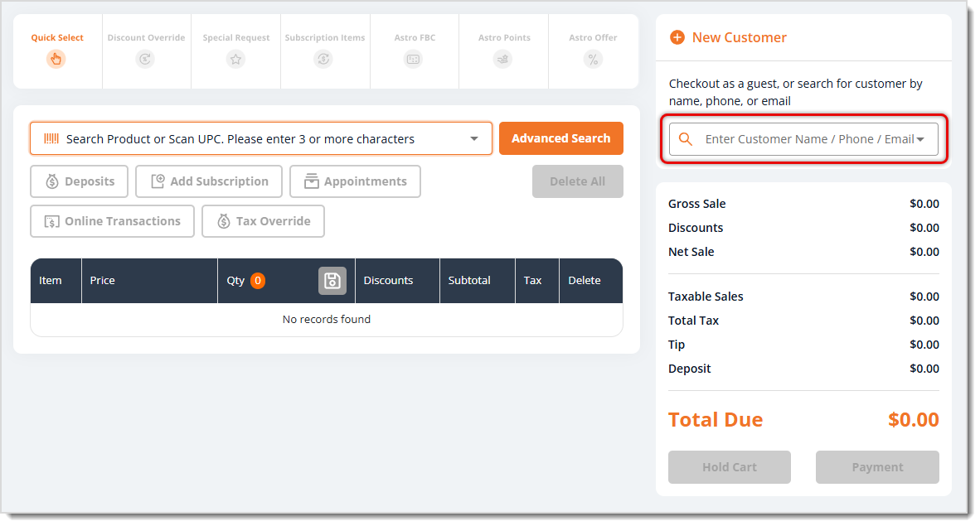Image resolution: width=980 pixels, height=526 pixels.
Task: Click the Discounts column header
Action: coord(397,281)
